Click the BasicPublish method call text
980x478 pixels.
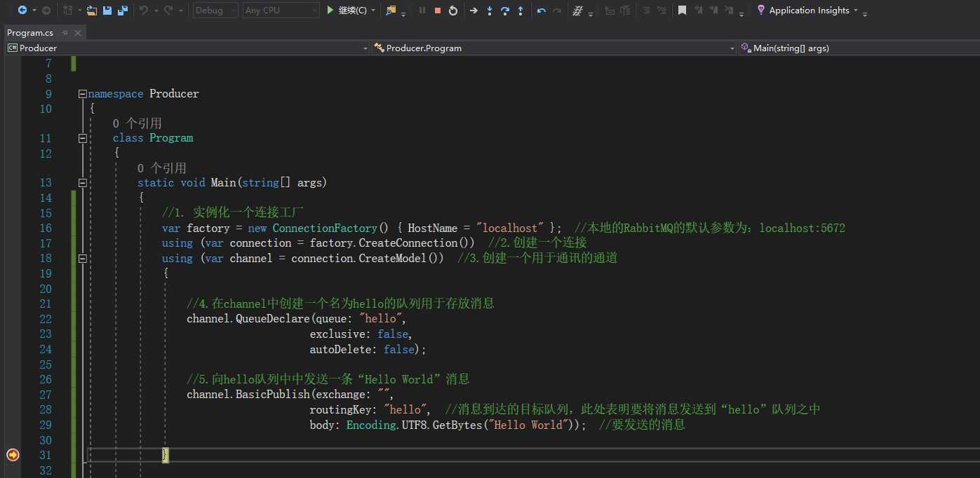tap(272, 394)
